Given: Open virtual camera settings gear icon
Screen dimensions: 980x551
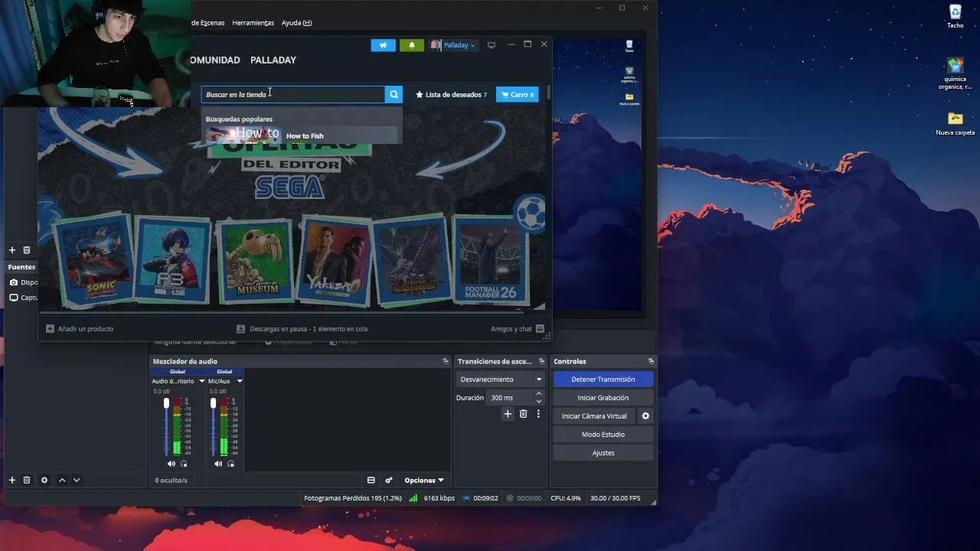Looking at the screenshot, I should pyautogui.click(x=645, y=416).
